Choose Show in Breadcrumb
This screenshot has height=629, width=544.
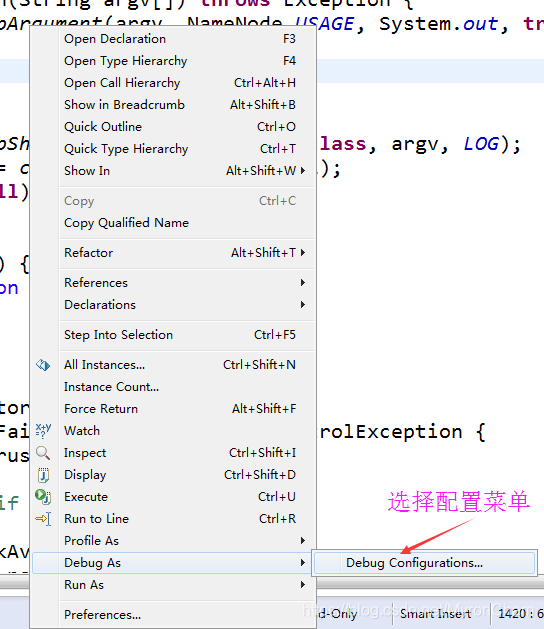(173, 105)
